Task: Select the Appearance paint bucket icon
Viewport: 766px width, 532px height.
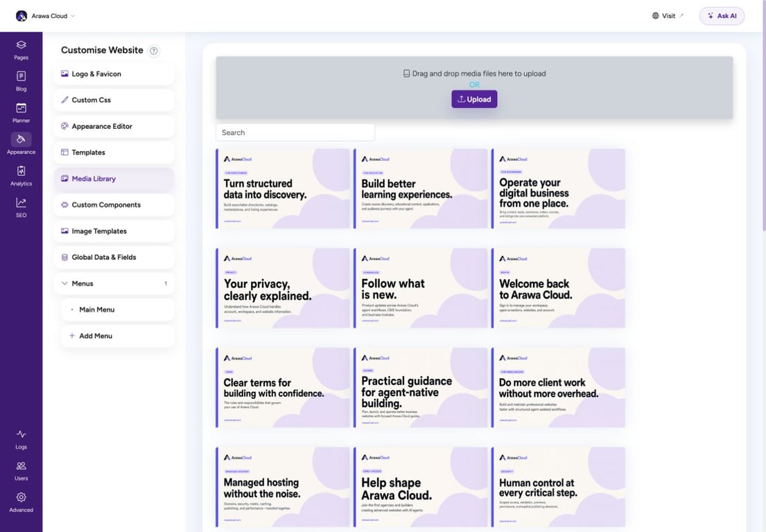Action: coord(21,139)
